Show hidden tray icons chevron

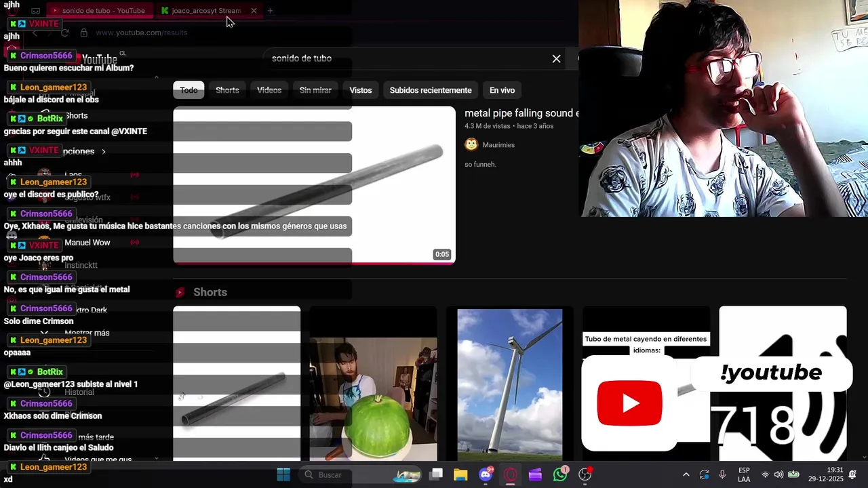(x=686, y=474)
